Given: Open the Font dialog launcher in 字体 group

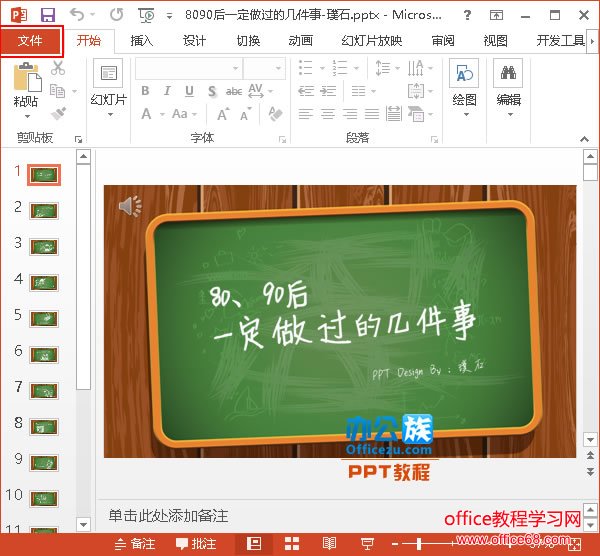Looking at the screenshot, I should pos(282,139).
